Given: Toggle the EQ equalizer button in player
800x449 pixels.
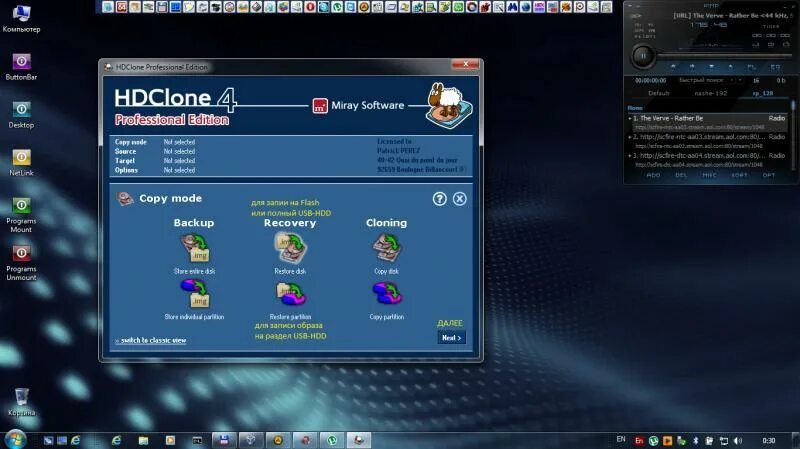Looking at the screenshot, I should tap(775, 67).
